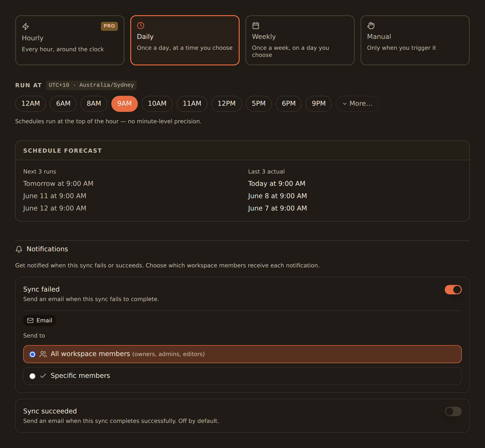Enable the Sync succeeded toggle
485x448 pixels.
[453, 411]
